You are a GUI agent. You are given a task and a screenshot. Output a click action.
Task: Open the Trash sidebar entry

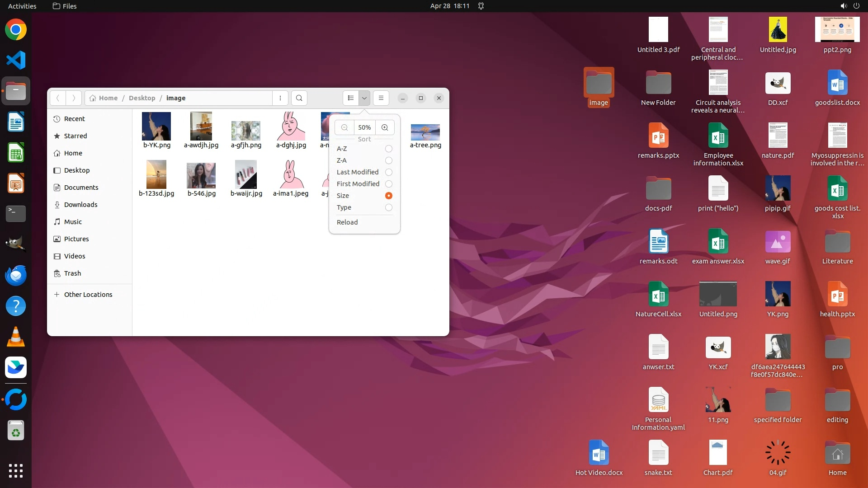(72, 273)
